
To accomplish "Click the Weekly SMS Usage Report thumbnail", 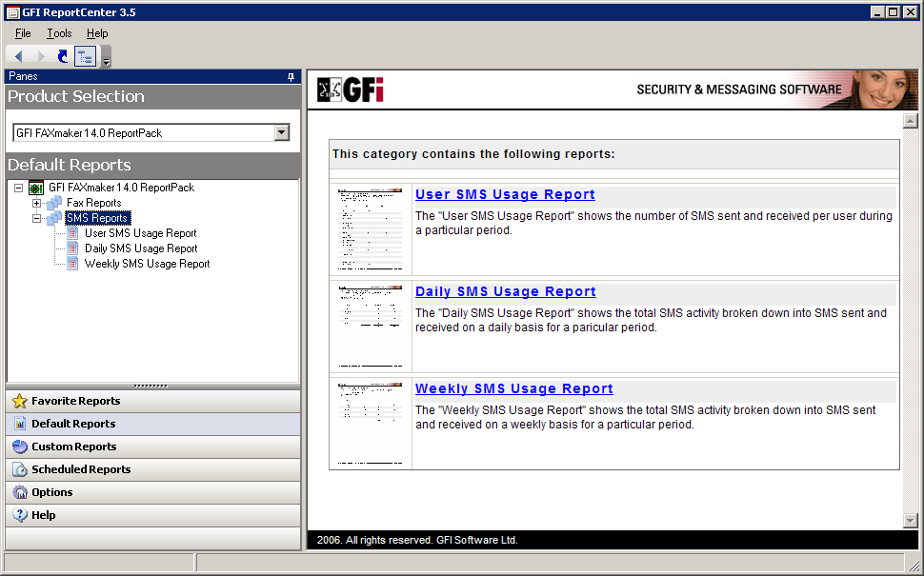I will [x=370, y=424].
